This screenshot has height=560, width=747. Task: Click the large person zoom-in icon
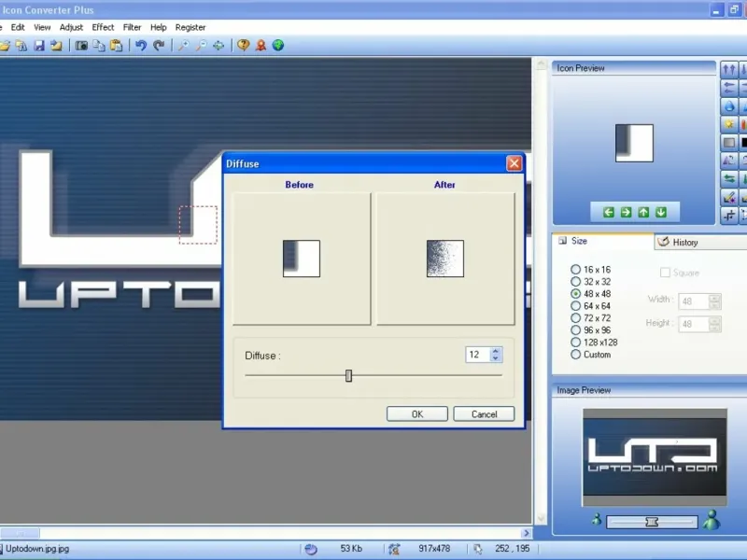712,520
